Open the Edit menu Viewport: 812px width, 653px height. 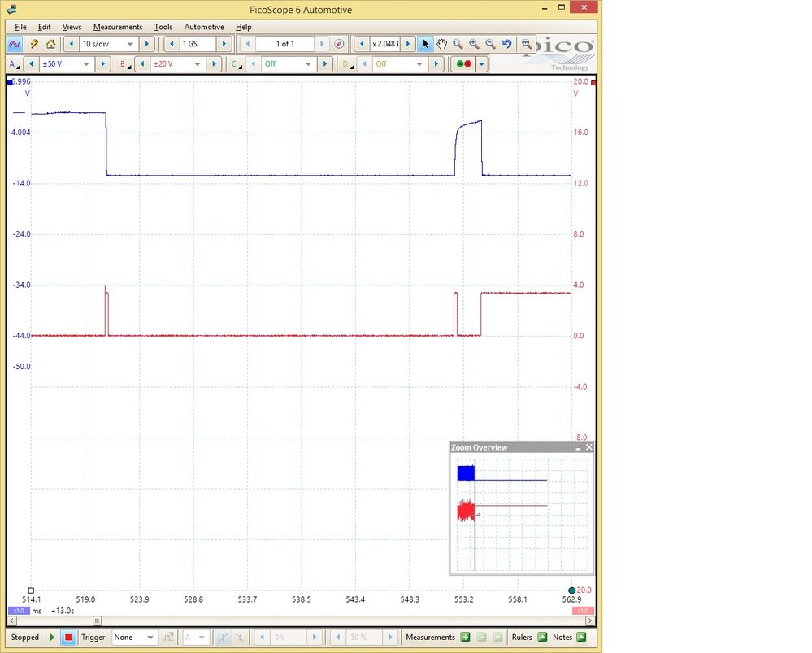pyautogui.click(x=45, y=27)
